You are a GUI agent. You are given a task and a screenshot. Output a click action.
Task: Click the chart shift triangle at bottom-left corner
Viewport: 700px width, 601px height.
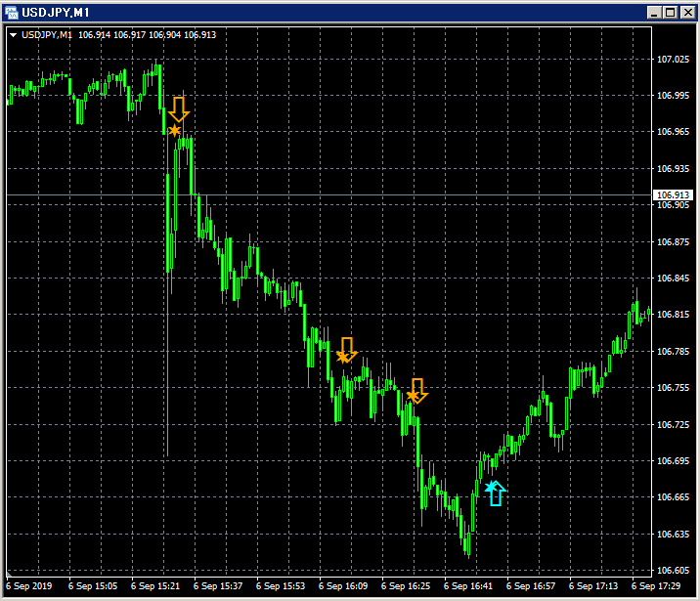[9, 574]
